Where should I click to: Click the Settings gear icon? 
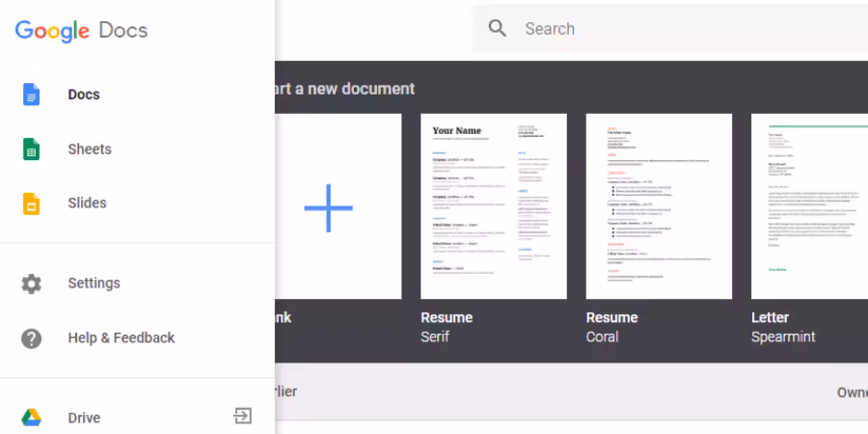point(31,284)
